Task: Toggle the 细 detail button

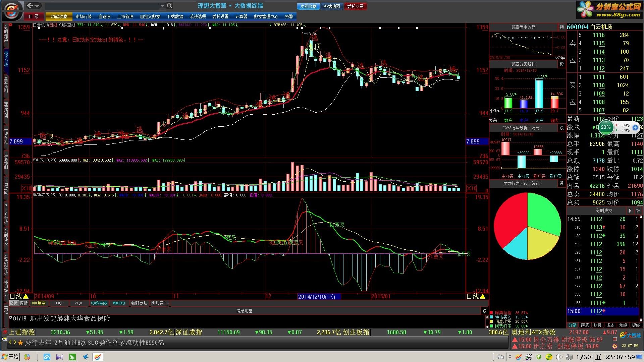Action: (638, 210)
